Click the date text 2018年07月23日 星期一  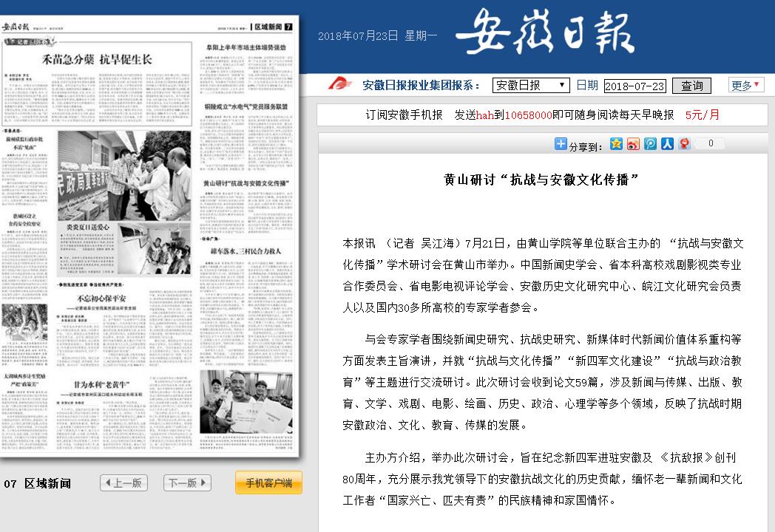click(x=378, y=35)
